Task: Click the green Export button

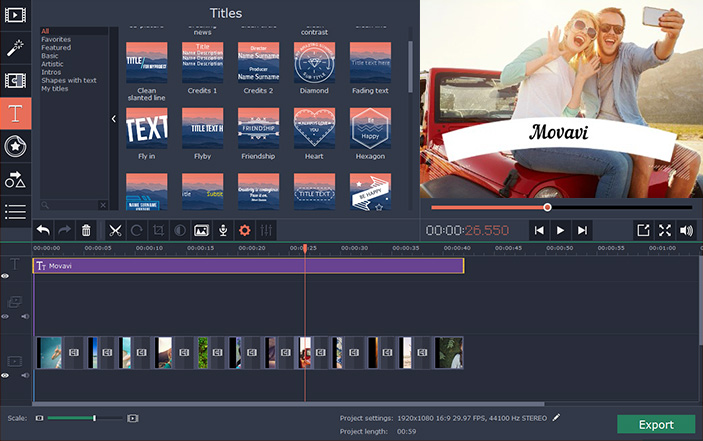Action: pyautogui.click(x=656, y=424)
